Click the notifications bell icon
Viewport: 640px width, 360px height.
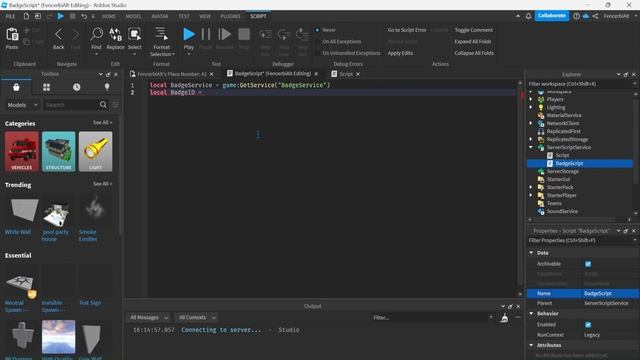[x=528, y=16]
